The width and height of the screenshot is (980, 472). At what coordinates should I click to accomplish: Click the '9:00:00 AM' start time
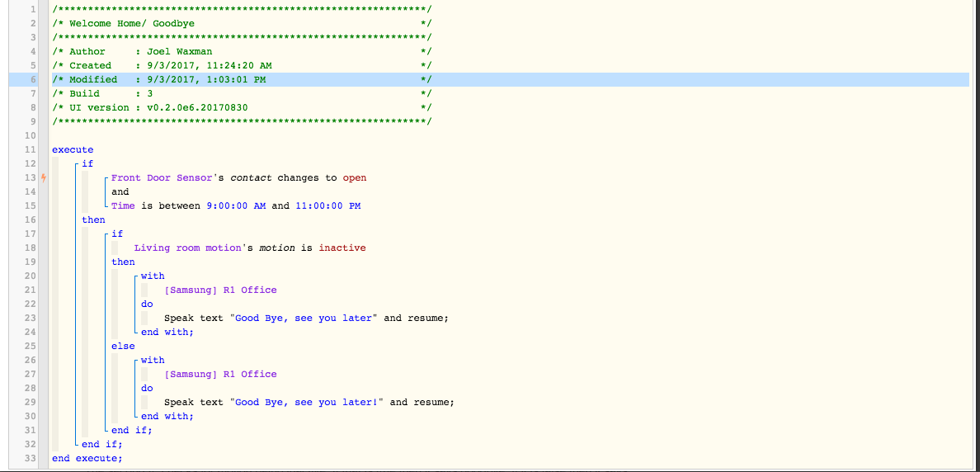236,205
